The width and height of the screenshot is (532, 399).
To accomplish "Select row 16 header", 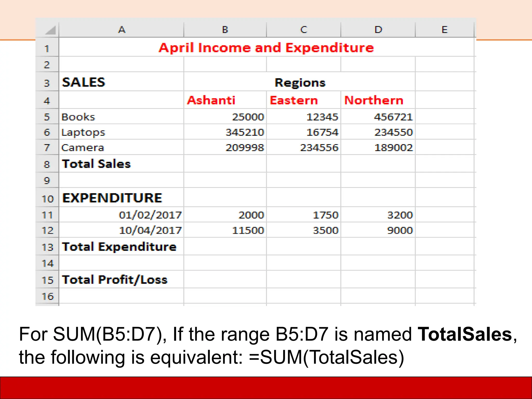I will click(x=47, y=296).
